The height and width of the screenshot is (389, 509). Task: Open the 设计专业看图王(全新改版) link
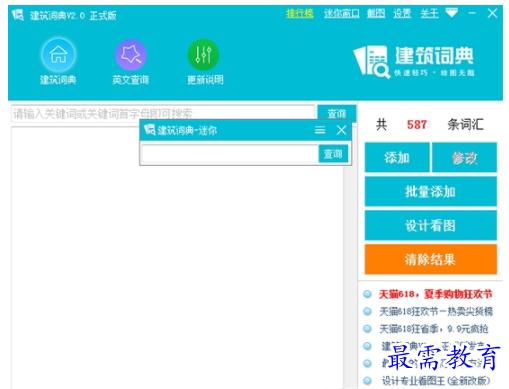[x=436, y=381]
